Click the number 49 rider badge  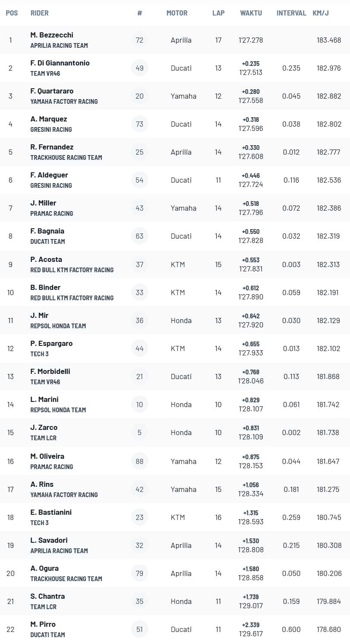point(139,68)
